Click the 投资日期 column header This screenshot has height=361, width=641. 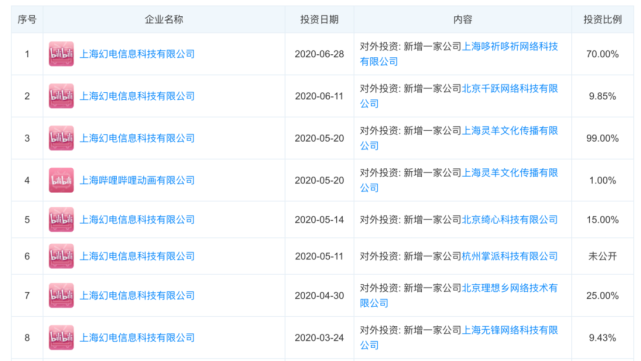click(319, 19)
